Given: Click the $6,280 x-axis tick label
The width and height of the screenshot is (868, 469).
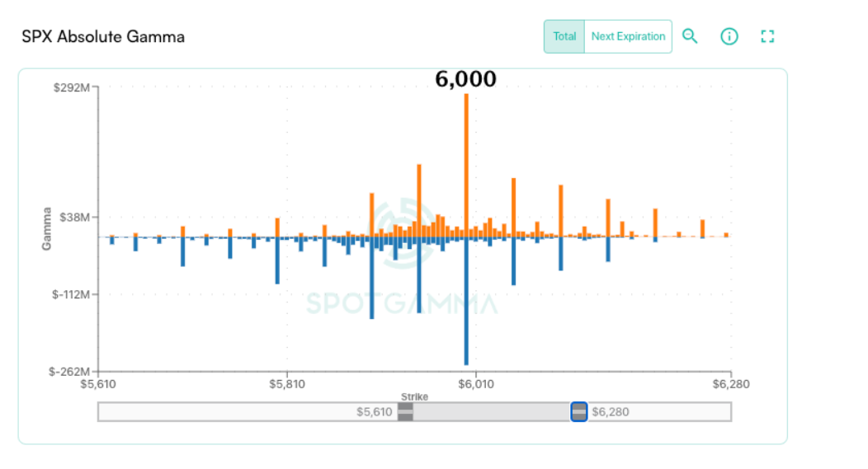Looking at the screenshot, I should click(x=731, y=384).
